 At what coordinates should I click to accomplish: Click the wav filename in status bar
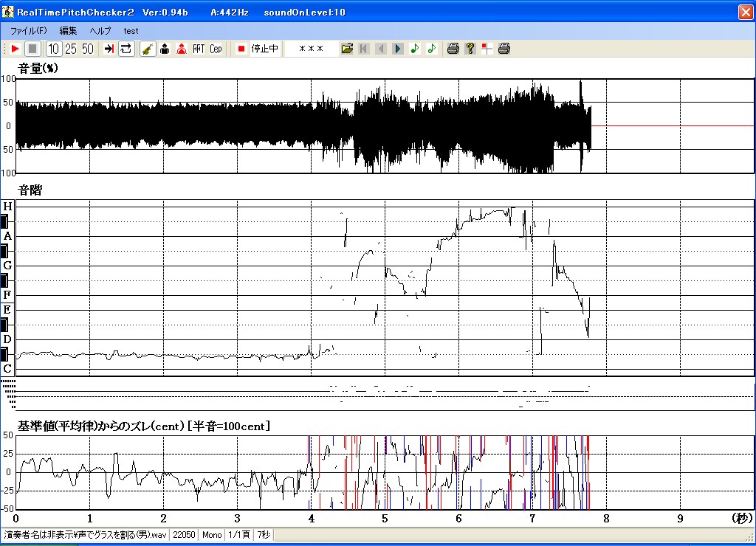(86, 535)
